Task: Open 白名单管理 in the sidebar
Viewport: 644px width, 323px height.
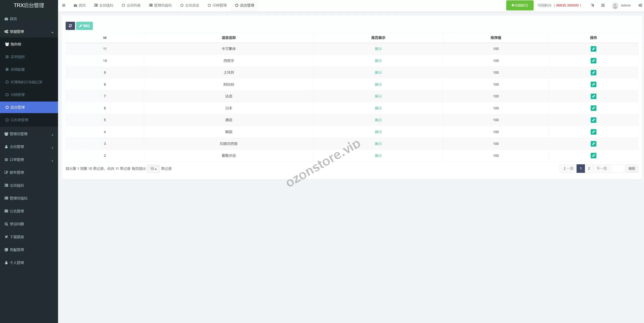Action: tap(19, 120)
